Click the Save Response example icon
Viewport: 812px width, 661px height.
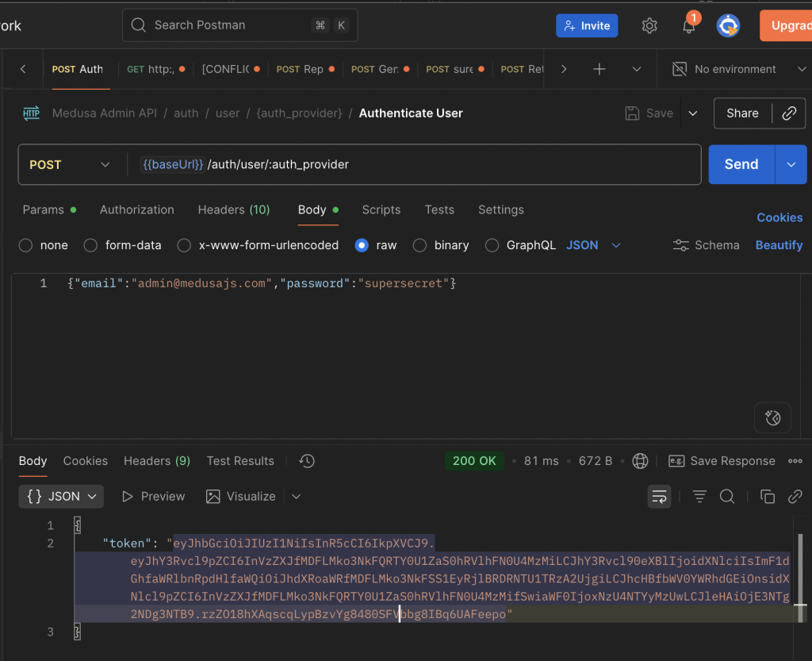coord(676,460)
